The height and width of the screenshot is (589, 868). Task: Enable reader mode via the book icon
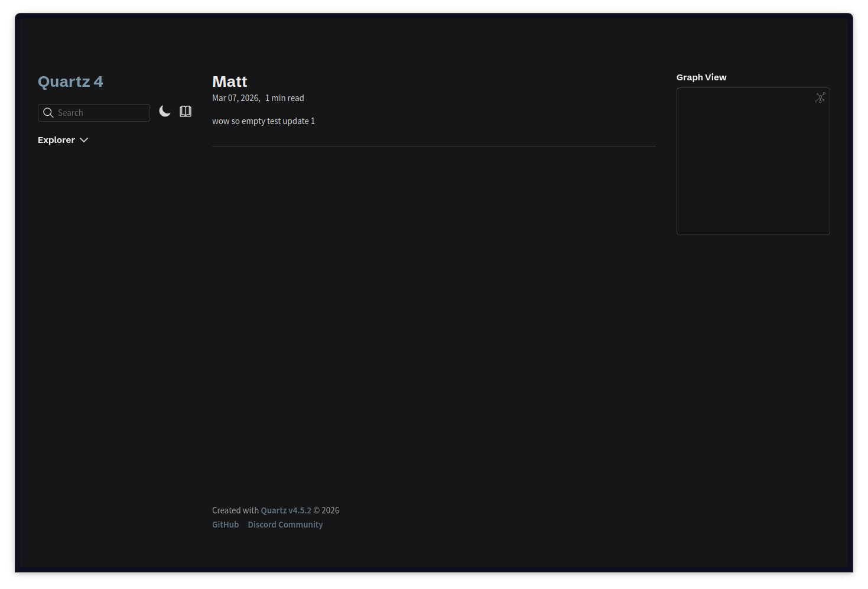pyautogui.click(x=186, y=112)
